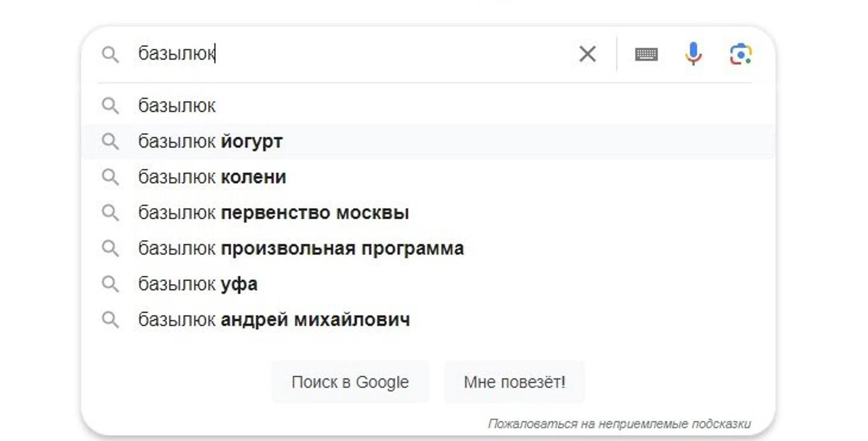868x441 pixels.
Task: Click magnifier icon beside 'базылюк йогурт'
Action: coord(110,141)
